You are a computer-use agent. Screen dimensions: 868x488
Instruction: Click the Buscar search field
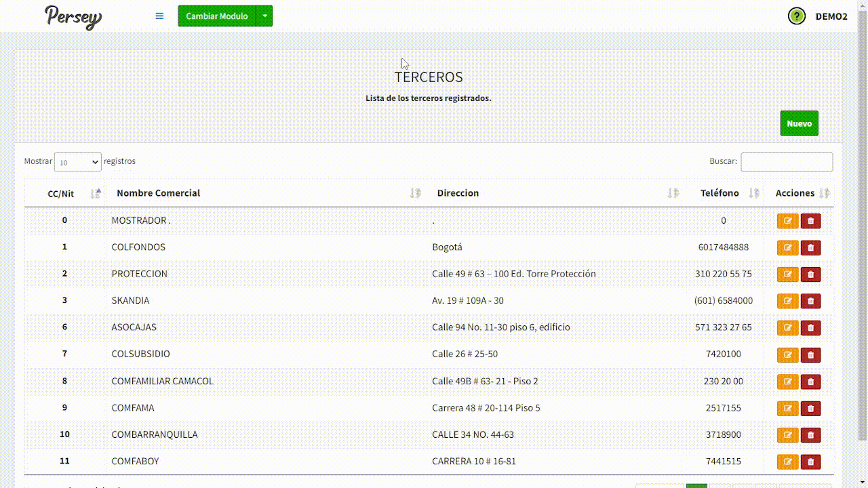(786, 162)
